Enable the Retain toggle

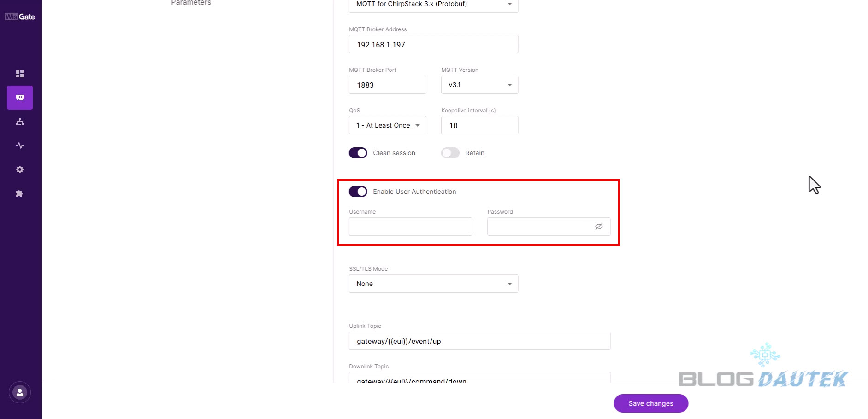click(x=450, y=153)
